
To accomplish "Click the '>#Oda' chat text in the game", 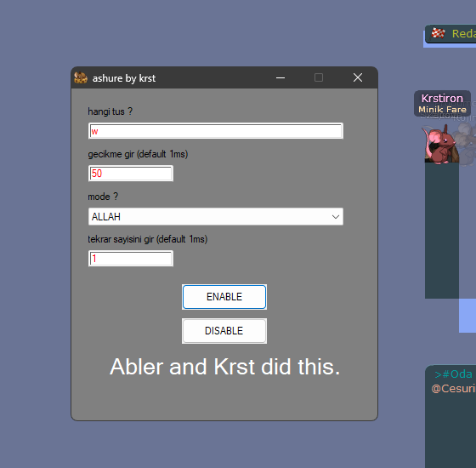I will (453, 374).
